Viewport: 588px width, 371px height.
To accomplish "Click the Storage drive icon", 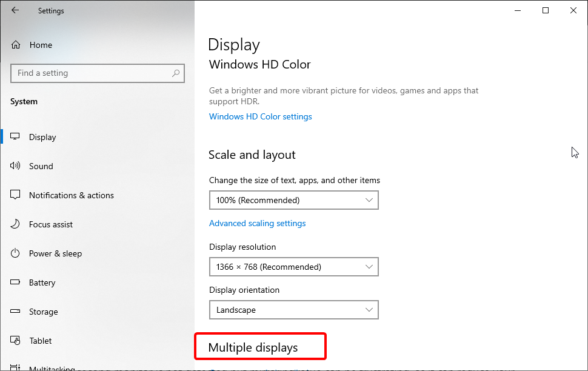I will [x=15, y=311].
